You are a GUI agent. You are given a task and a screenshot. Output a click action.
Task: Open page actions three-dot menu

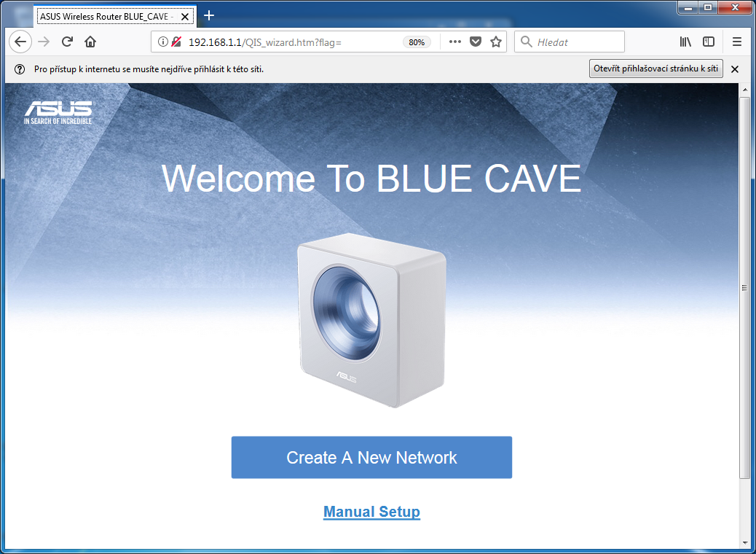[455, 42]
